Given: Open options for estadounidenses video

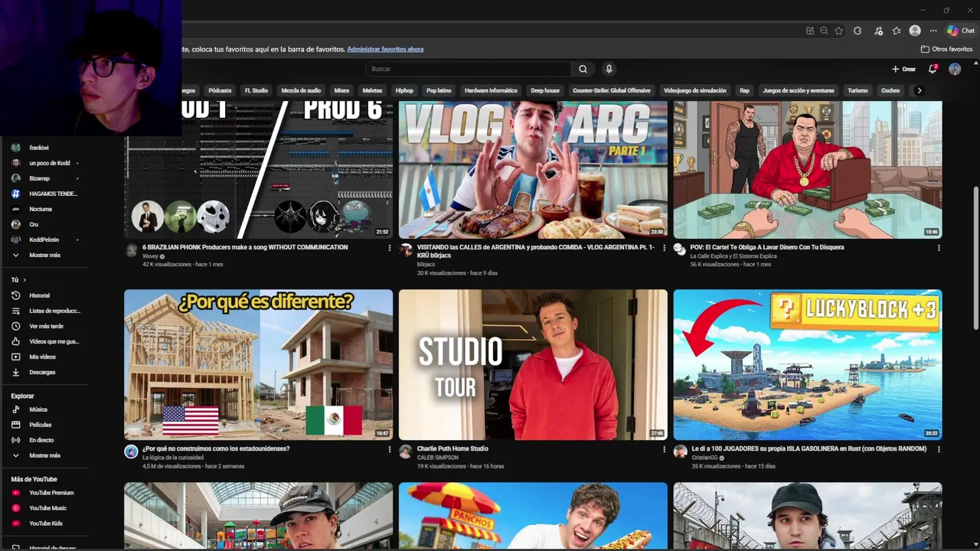Looking at the screenshot, I should click(x=389, y=449).
